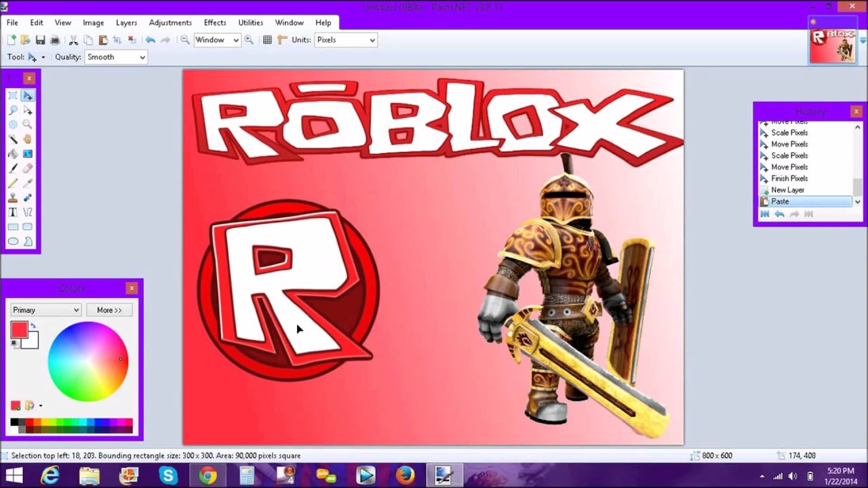Click the Copy toolbar icon

(88, 40)
